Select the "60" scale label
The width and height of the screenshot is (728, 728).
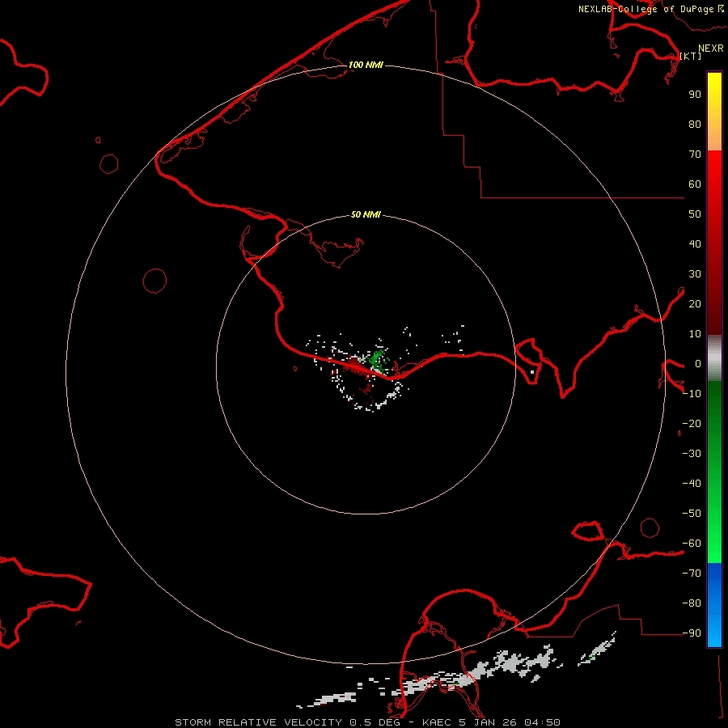pos(695,184)
